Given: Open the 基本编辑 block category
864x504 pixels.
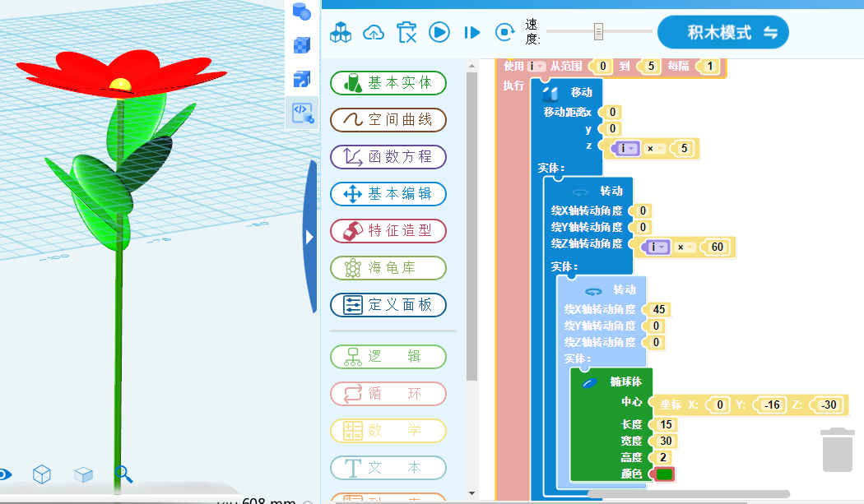Looking at the screenshot, I should (388, 194).
